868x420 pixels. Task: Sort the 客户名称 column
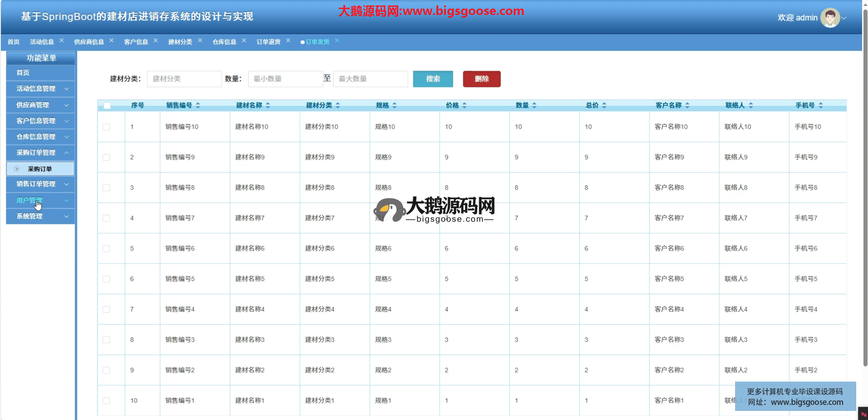pos(687,105)
